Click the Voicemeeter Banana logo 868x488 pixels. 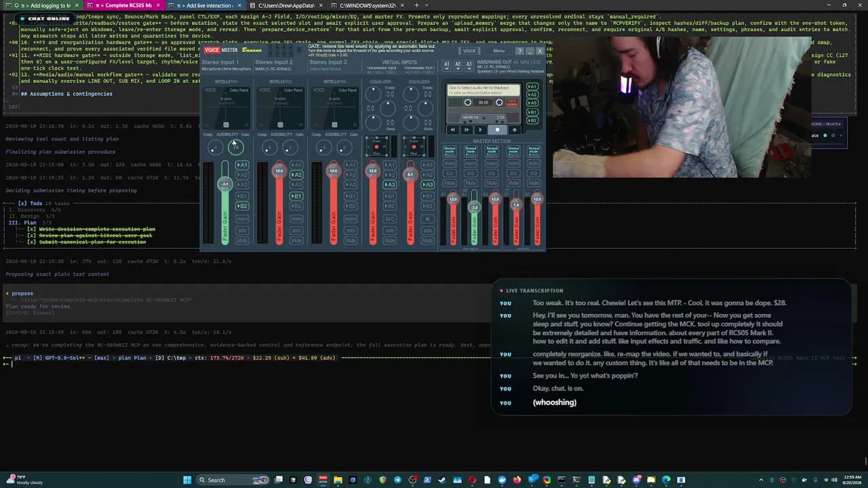[x=252, y=50]
